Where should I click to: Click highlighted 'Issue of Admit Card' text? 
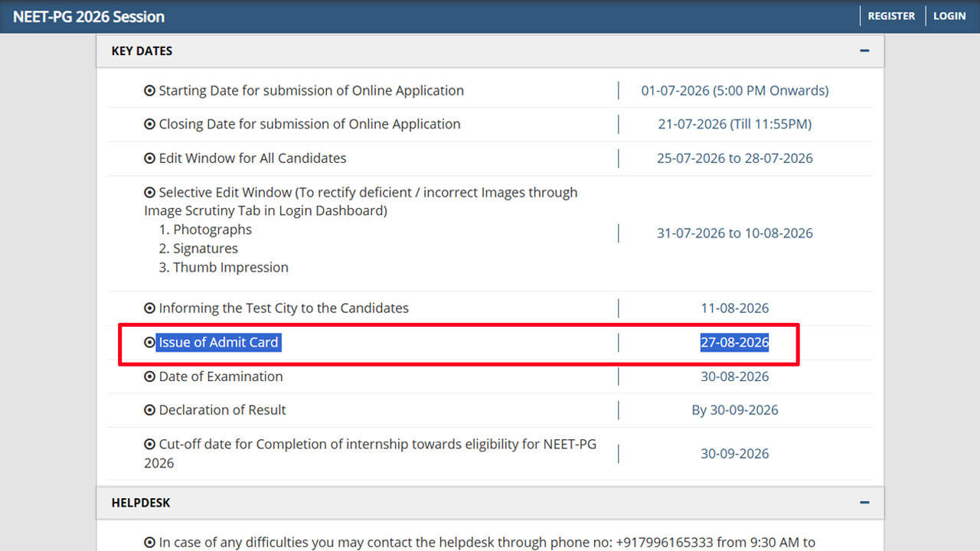tap(218, 342)
